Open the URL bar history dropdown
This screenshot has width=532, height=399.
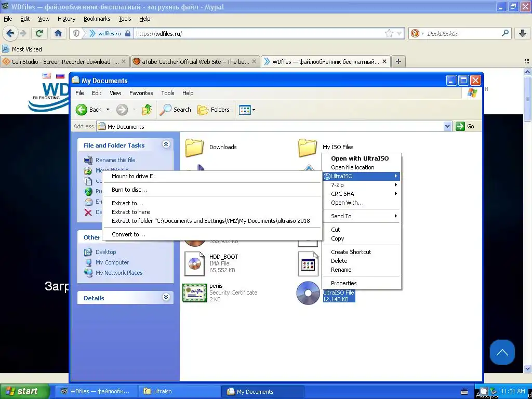(x=399, y=33)
